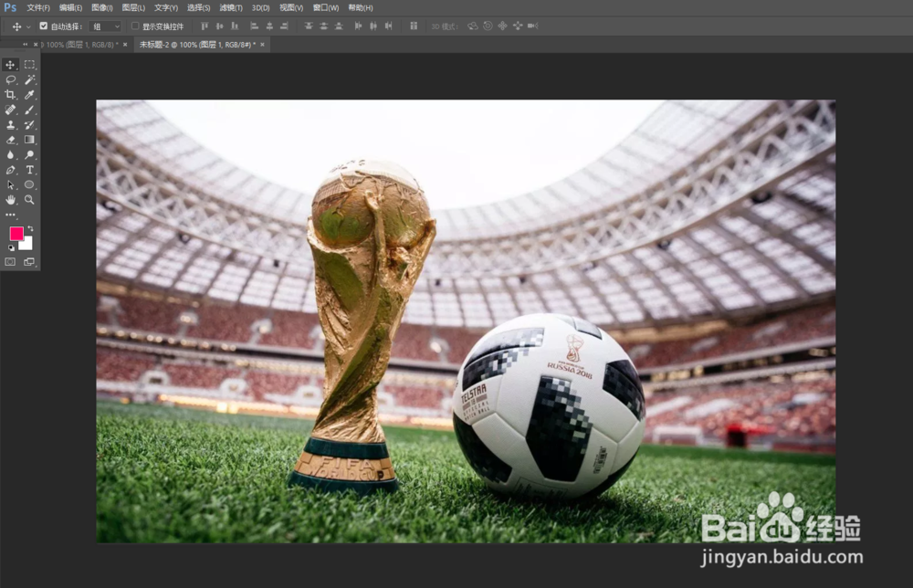
Task: Select the Ellipse shape tool
Action: (29, 185)
